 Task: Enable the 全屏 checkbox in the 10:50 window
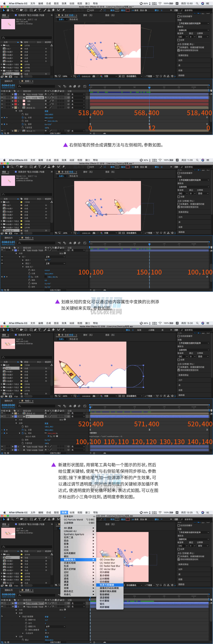click(179, 40)
